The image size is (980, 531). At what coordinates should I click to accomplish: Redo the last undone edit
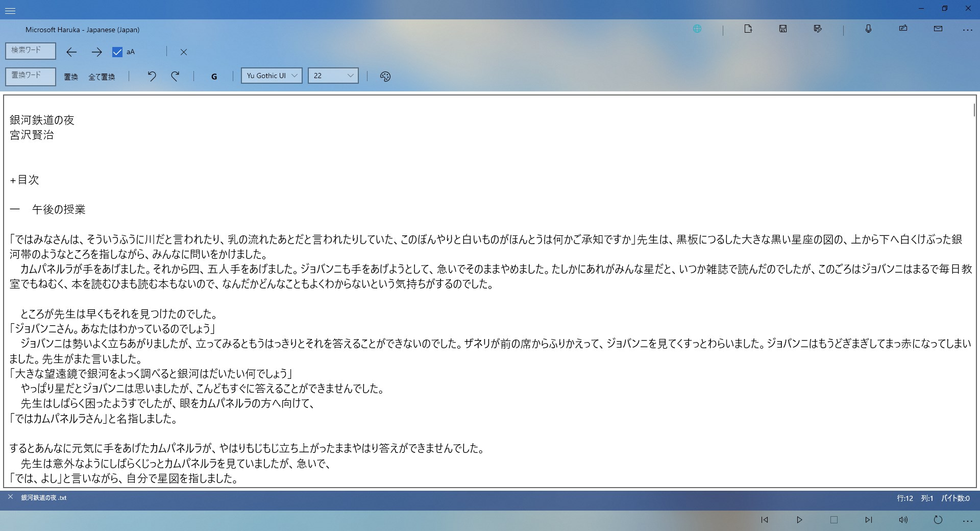(x=175, y=77)
